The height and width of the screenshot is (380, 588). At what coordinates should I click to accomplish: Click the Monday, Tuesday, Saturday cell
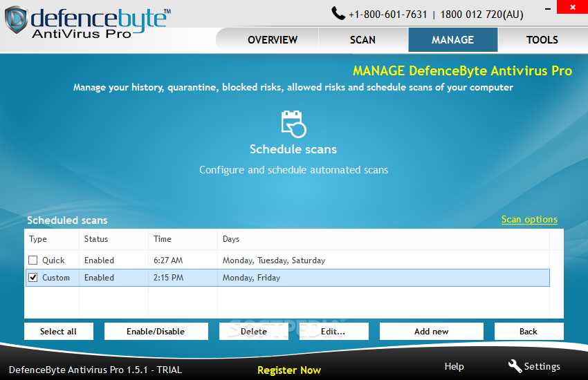(274, 260)
